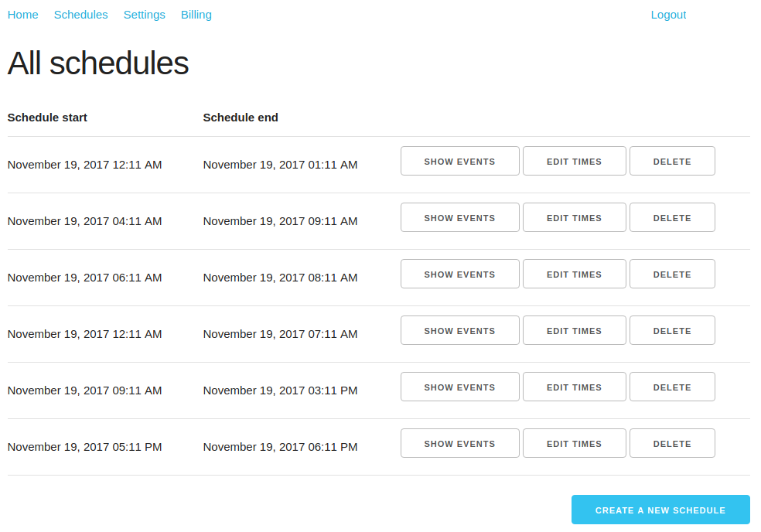Show events for the schedule ending 07:11 AM
Screen dimensions: 761x532
459,330
